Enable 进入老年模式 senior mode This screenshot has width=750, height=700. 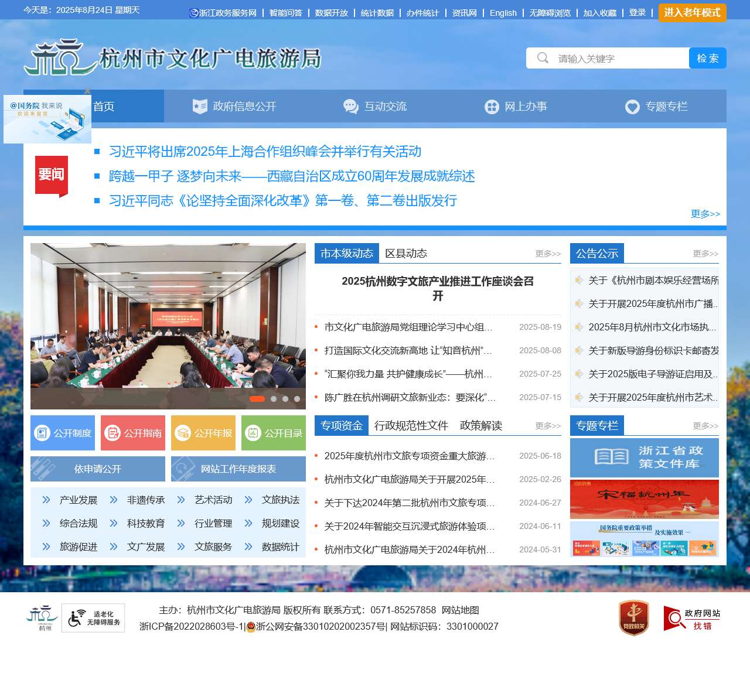point(692,13)
